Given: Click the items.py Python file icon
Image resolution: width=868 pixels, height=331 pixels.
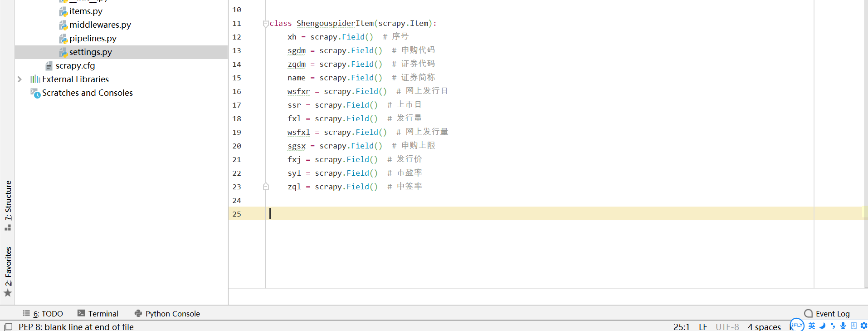Looking at the screenshot, I should tap(63, 11).
